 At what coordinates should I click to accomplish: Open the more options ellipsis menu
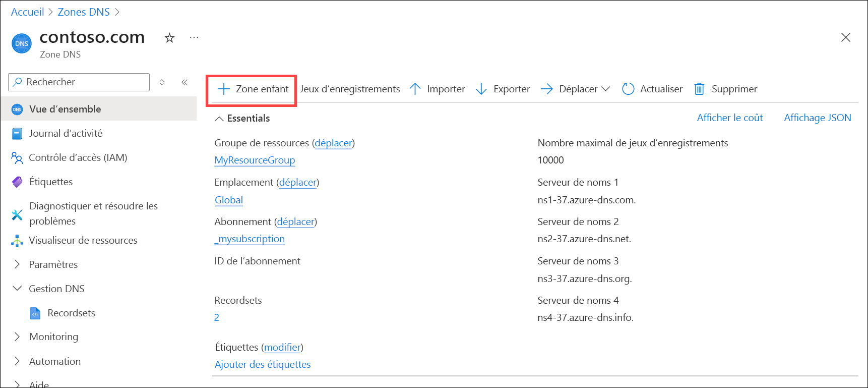pos(194,37)
